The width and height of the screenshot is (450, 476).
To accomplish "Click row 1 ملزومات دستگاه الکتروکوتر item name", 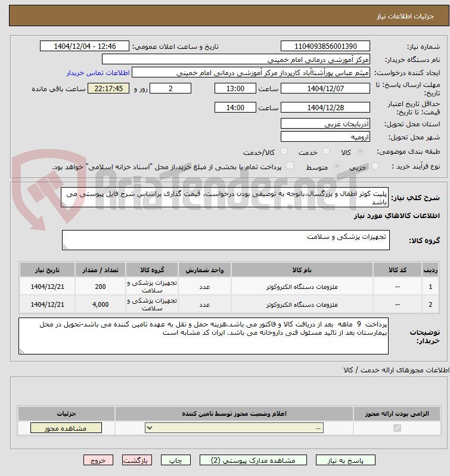I will pos(302,287).
